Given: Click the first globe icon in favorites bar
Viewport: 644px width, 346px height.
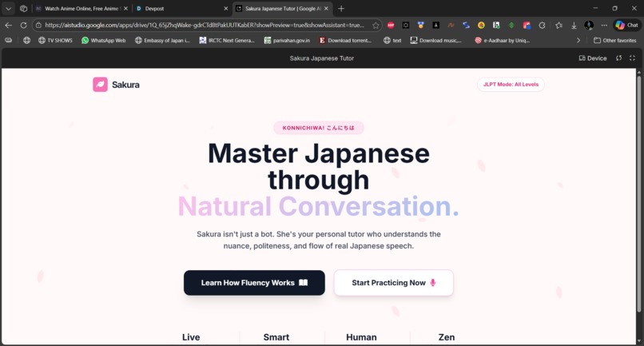Looking at the screenshot, I should [26, 40].
